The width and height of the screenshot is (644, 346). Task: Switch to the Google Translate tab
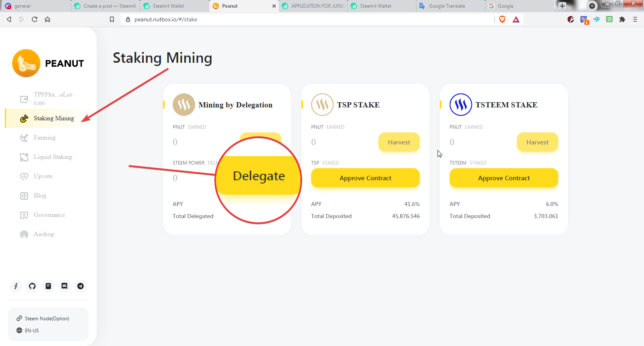pyautogui.click(x=447, y=6)
